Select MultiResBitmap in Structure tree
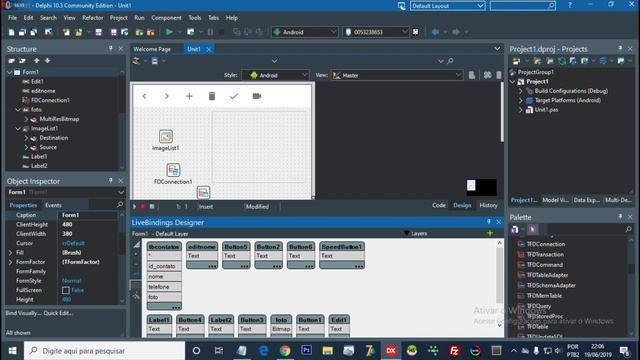The image size is (640, 360). [59, 119]
